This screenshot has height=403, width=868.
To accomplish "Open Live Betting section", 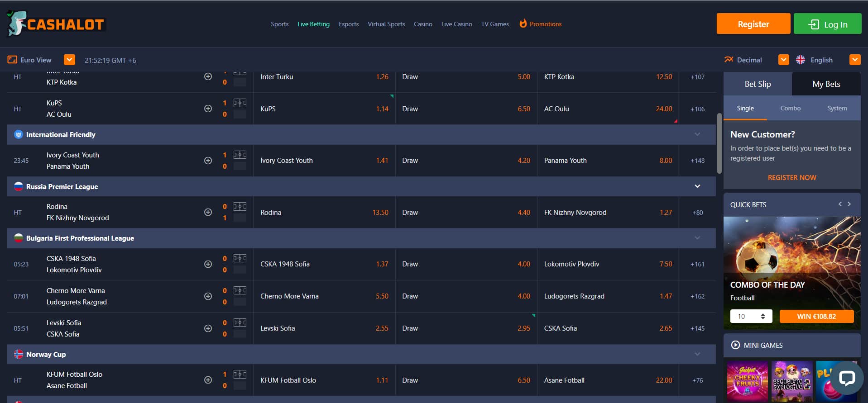I will coord(313,24).
